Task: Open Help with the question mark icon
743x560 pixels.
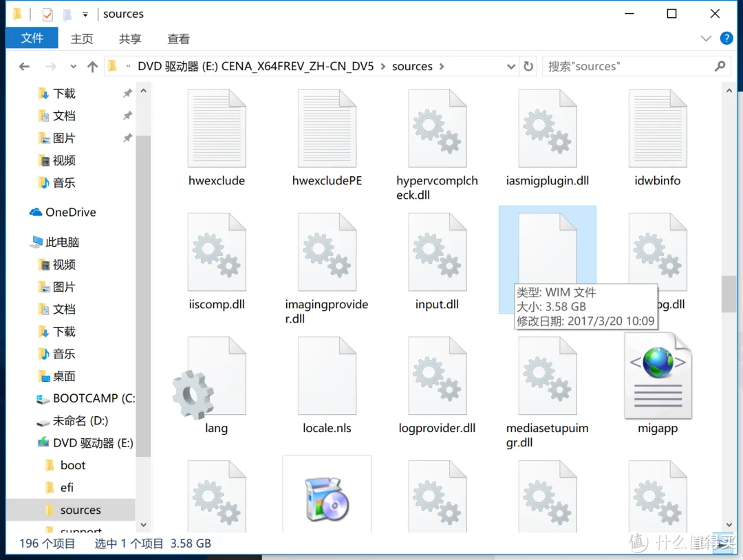Action: [726, 39]
